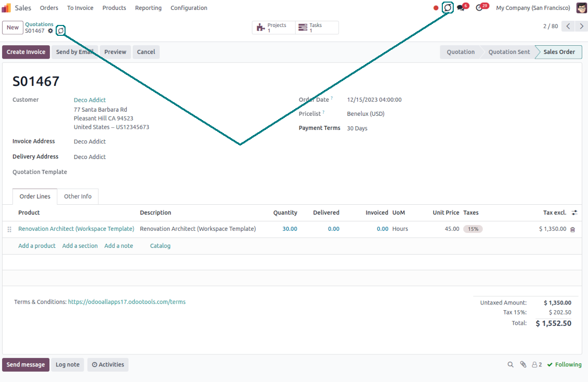Select the Quotation Sent status stage
Viewport: 588px width, 382px height.
509,51
